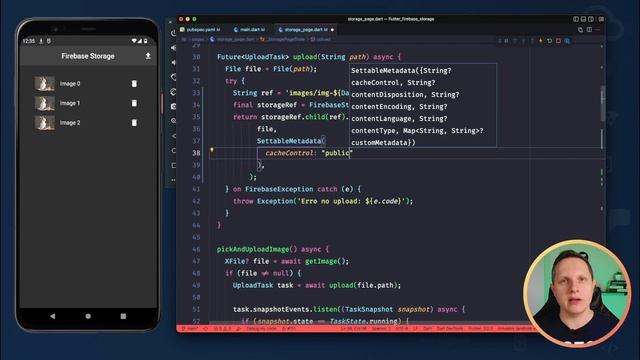Screen dimensions: 640x360
Task: Click the pickAndUploadImage function name
Action: [253, 249]
